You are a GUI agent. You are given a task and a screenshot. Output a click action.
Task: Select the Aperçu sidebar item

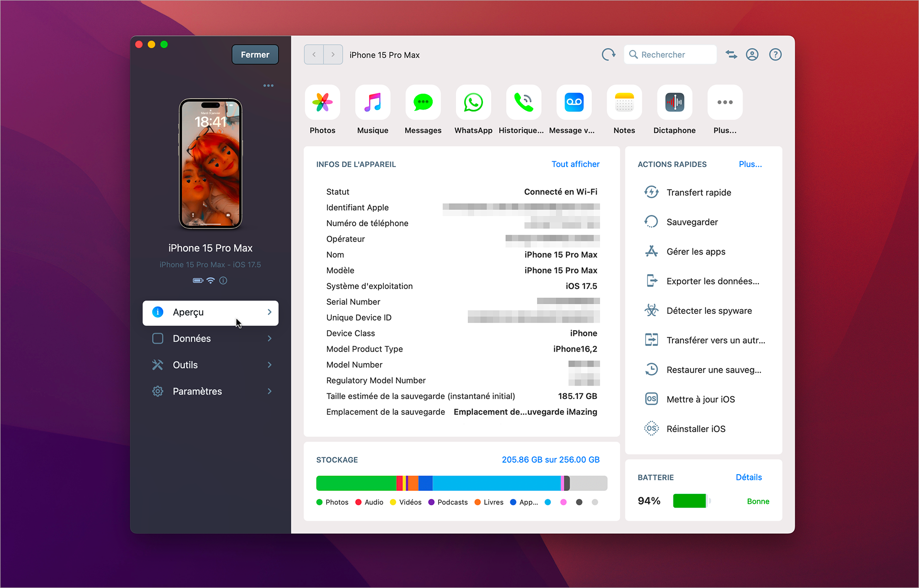[211, 312]
